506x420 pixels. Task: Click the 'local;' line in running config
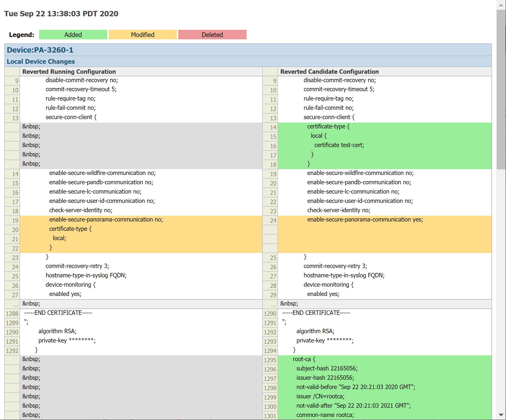(60, 238)
